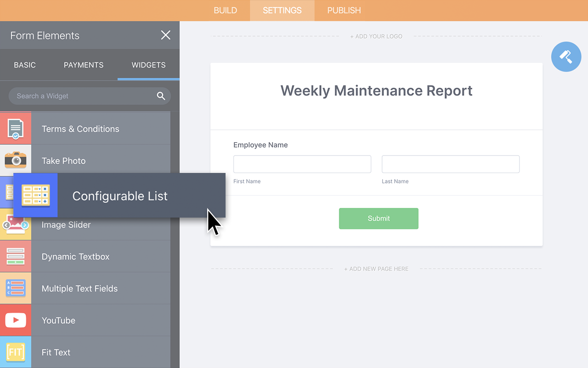This screenshot has height=368, width=588.
Task: Click ADD YOUR LOGO link
Action: 376,36
